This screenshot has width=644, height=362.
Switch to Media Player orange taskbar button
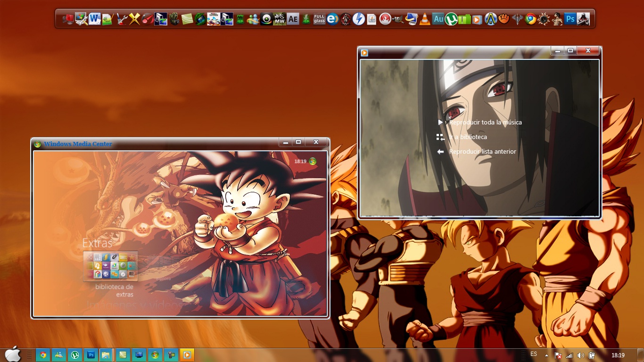pos(187,355)
